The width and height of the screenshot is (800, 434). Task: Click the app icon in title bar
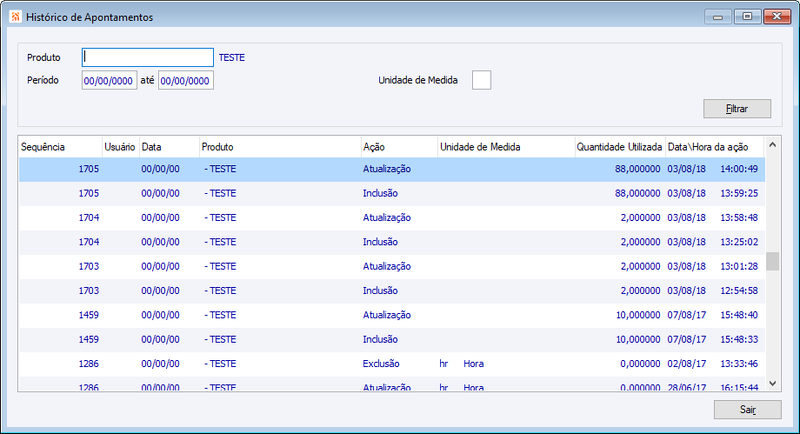click(15, 17)
